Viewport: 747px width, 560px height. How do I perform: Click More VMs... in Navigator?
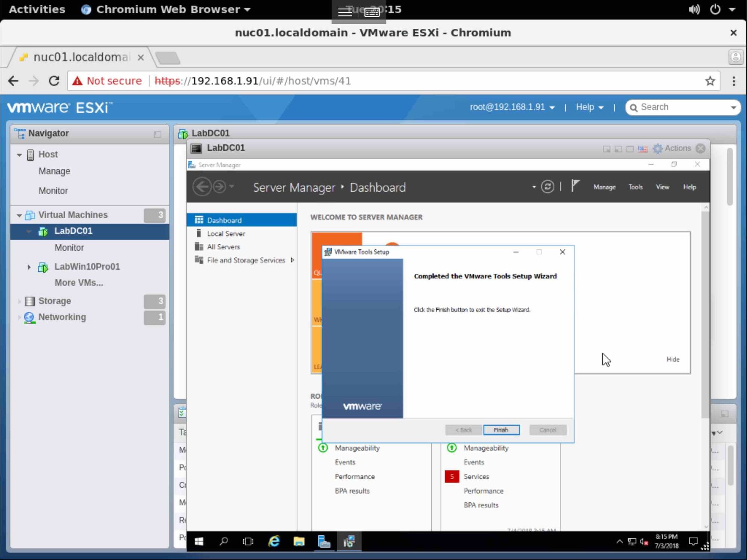(79, 282)
